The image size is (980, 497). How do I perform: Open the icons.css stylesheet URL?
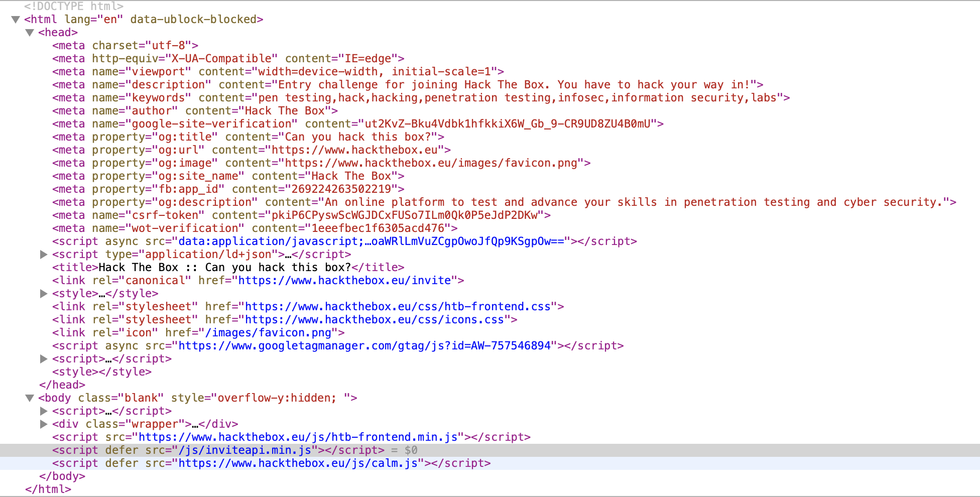click(x=374, y=320)
